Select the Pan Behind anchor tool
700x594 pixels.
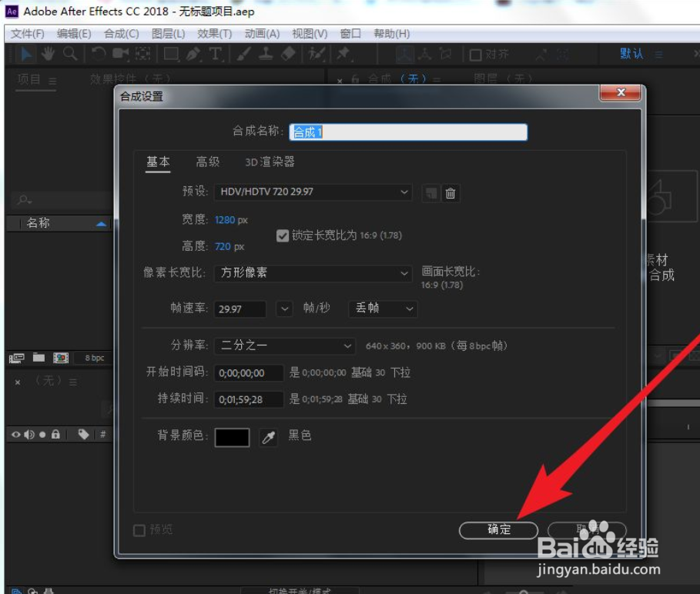tap(143, 54)
